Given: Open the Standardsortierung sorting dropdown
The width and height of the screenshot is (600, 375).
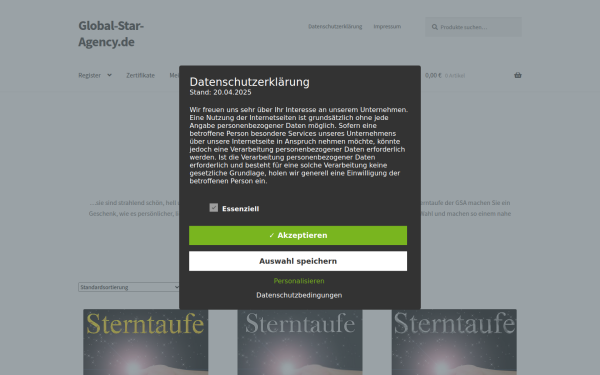Looking at the screenshot, I should point(129,287).
